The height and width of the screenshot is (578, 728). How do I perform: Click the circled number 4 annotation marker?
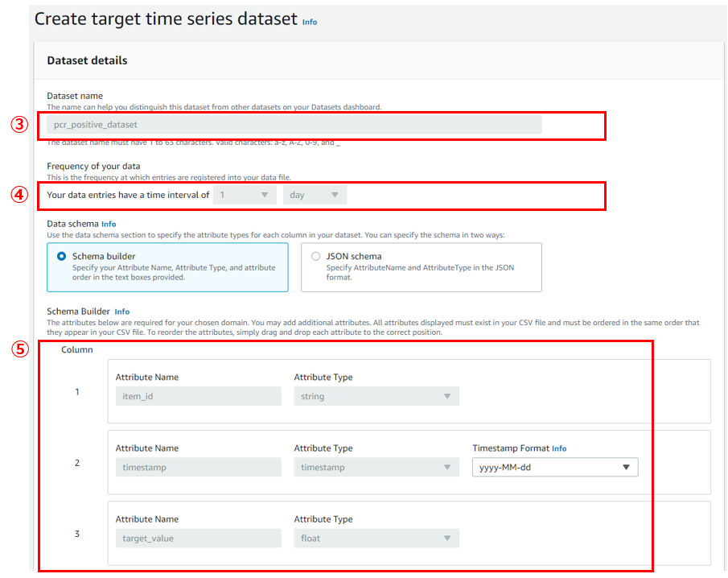coord(20,195)
